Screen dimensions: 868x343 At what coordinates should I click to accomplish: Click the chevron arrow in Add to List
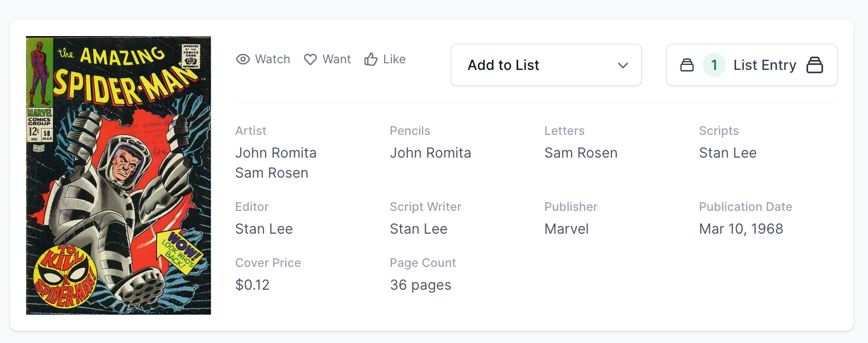pos(623,65)
